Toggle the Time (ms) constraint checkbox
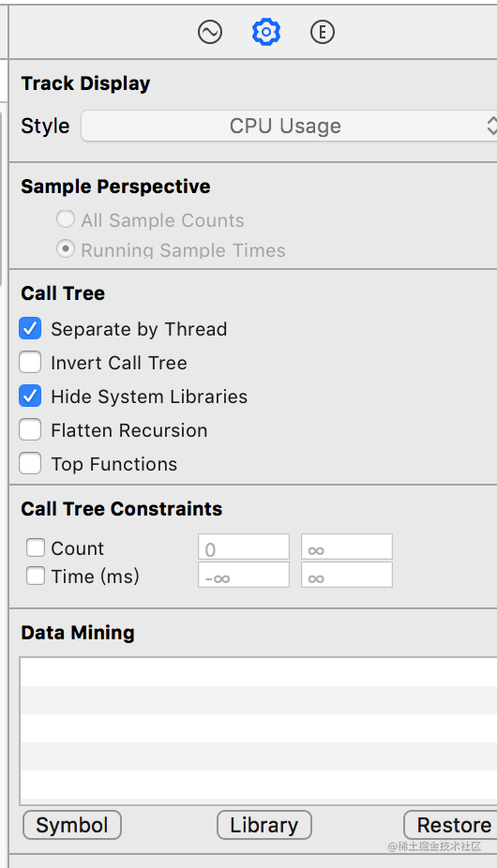This screenshot has height=868, width=497. [x=36, y=576]
